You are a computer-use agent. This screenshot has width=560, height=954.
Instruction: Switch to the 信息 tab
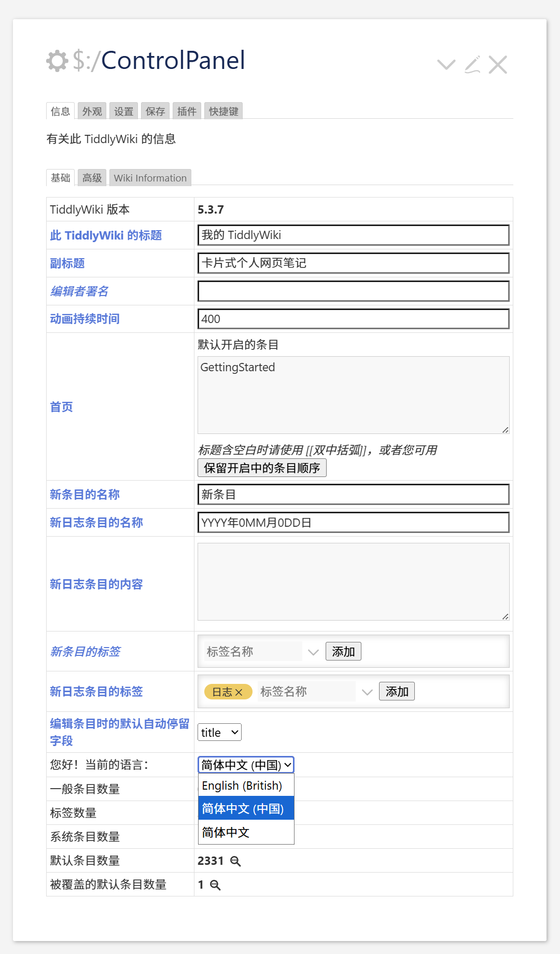tap(60, 111)
